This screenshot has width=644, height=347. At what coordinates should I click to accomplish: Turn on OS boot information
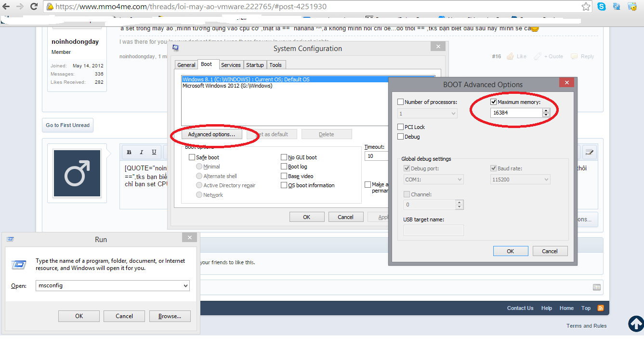[x=284, y=185]
